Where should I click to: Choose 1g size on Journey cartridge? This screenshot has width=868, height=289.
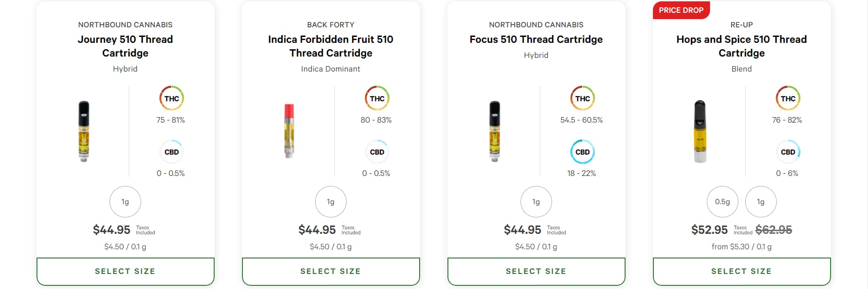[125, 201]
